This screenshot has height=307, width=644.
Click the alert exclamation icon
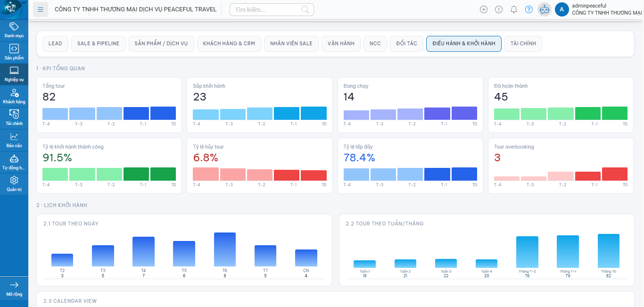pyautogui.click(x=499, y=9)
